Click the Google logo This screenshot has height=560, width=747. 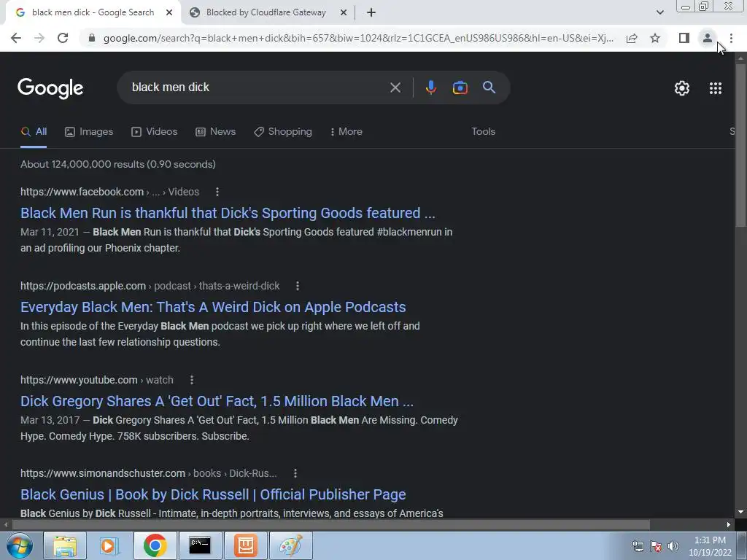click(50, 88)
